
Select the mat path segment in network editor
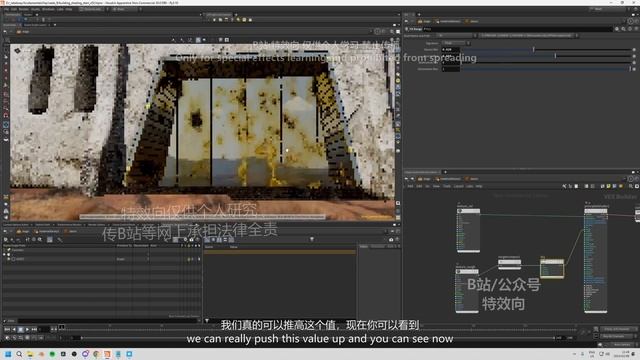424,179
